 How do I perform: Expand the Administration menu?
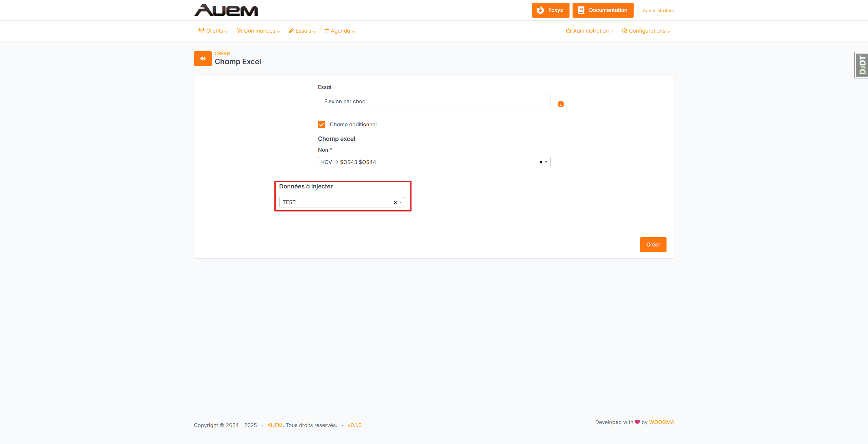(590, 31)
